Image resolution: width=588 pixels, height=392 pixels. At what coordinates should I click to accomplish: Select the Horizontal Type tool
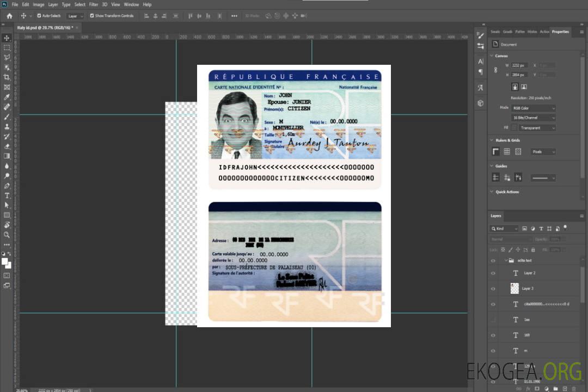[7, 195]
